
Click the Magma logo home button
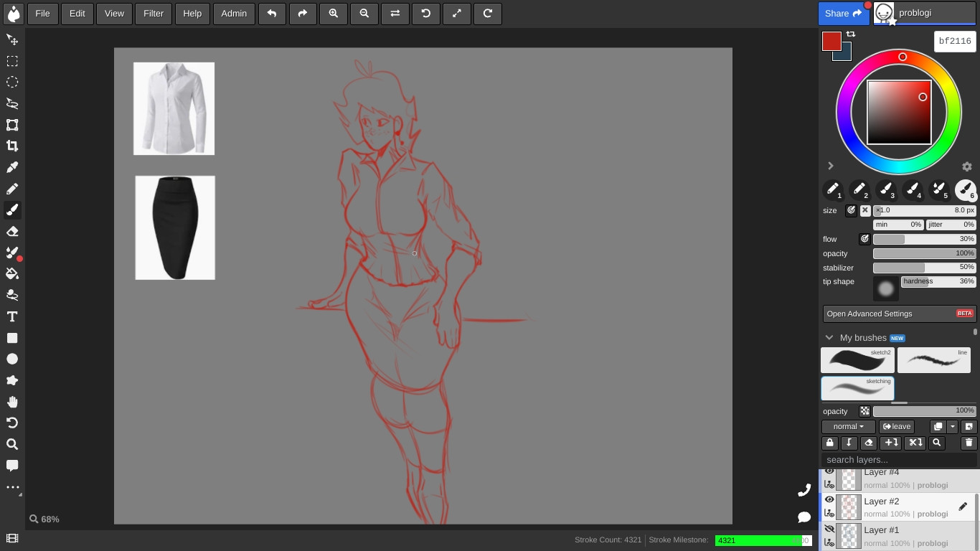click(13, 13)
